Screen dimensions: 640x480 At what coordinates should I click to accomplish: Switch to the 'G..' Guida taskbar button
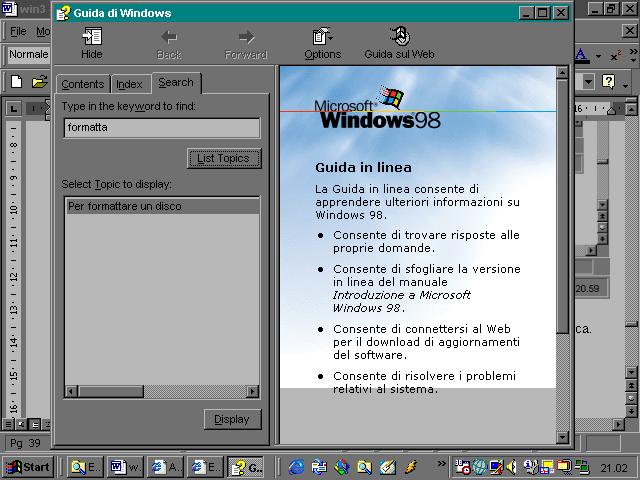pos(246,467)
